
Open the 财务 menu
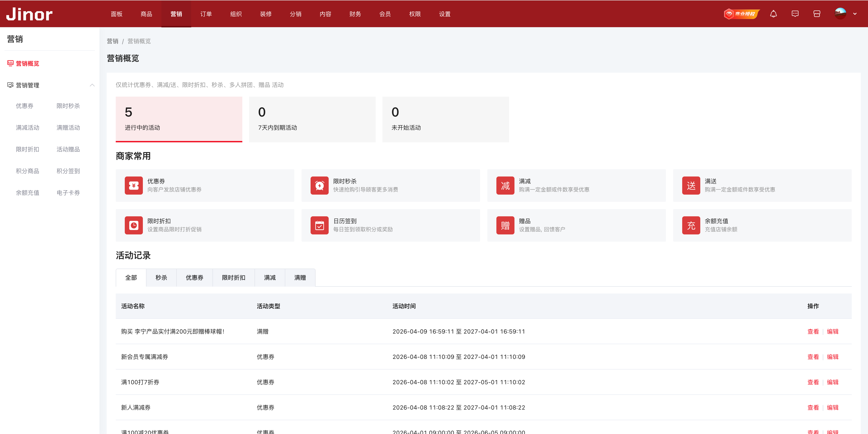pyautogui.click(x=355, y=14)
